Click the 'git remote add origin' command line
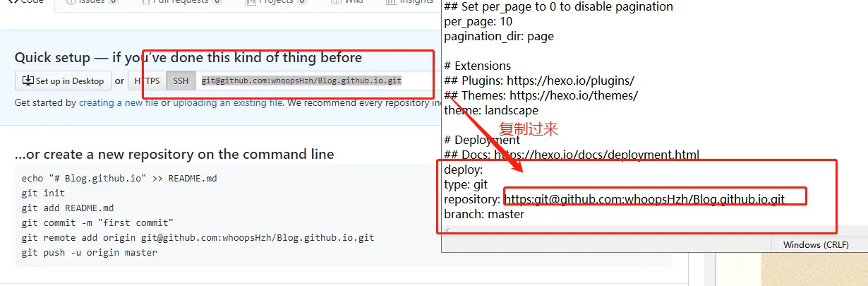Viewport: 868px width, 286px height. tap(198, 237)
